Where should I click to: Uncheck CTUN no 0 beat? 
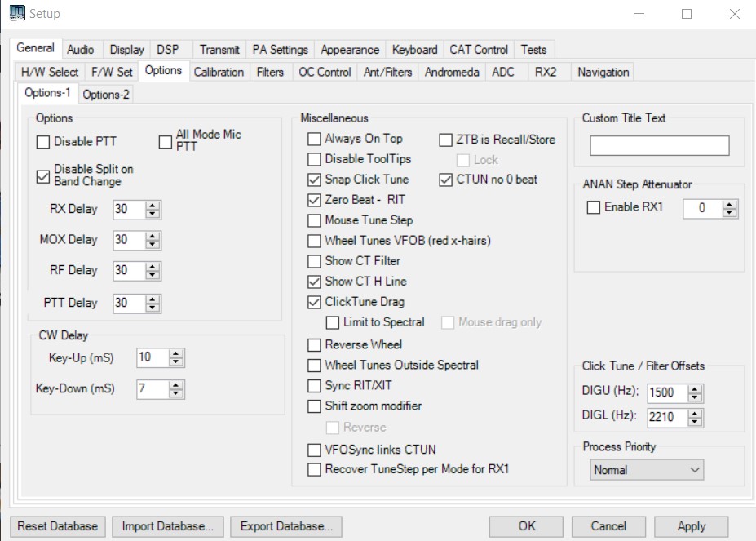(446, 180)
